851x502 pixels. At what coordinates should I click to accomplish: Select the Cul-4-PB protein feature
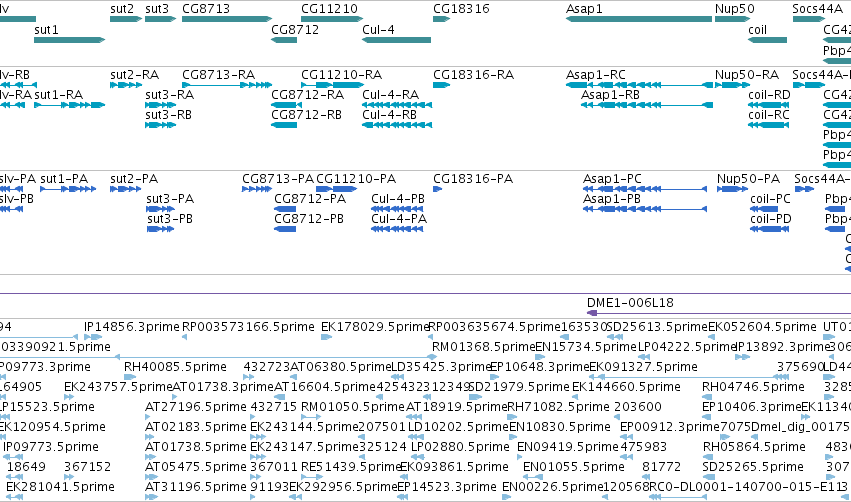point(398,209)
